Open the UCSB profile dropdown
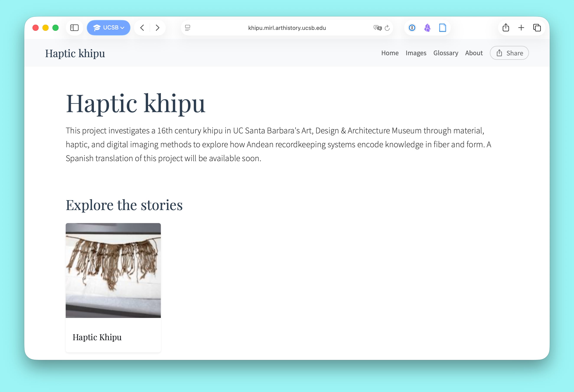This screenshot has width=574, height=392. point(109,28)
